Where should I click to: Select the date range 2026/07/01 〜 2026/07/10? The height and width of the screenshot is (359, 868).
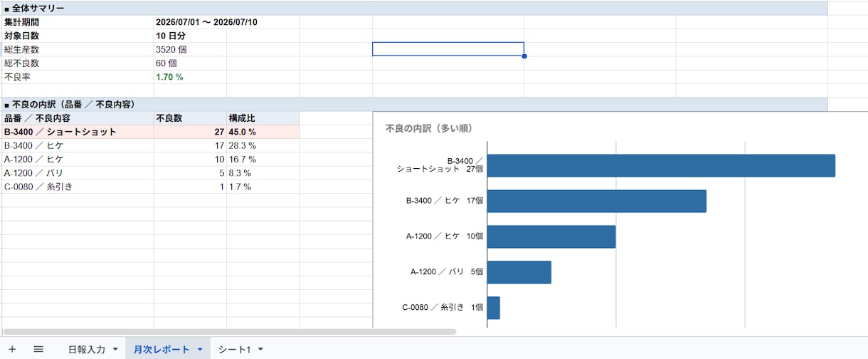[206, 22]
